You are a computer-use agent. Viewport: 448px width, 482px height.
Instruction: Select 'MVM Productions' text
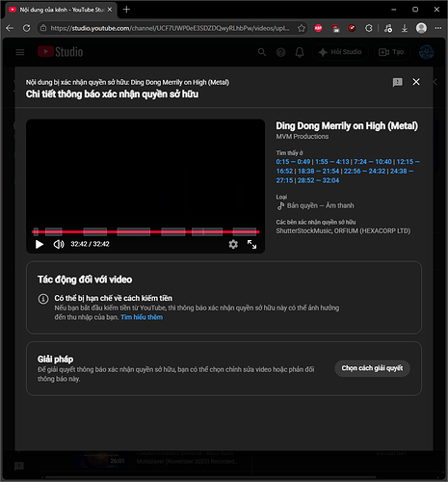[x=303, y=137]
